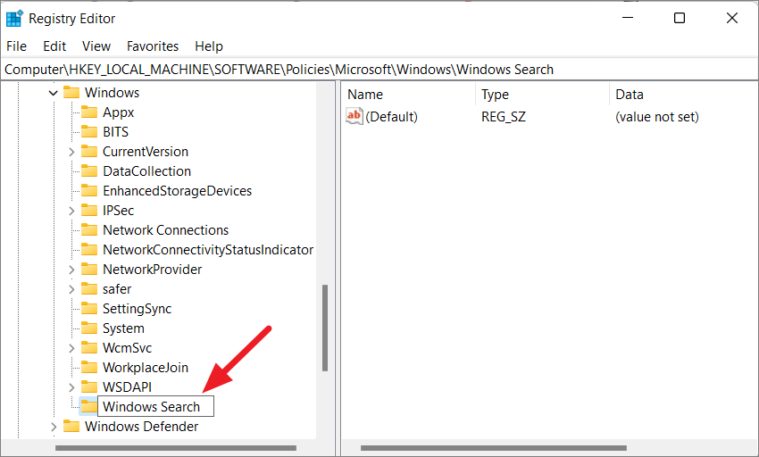Expand the NetworkProvider key

[x=71, y=270]
